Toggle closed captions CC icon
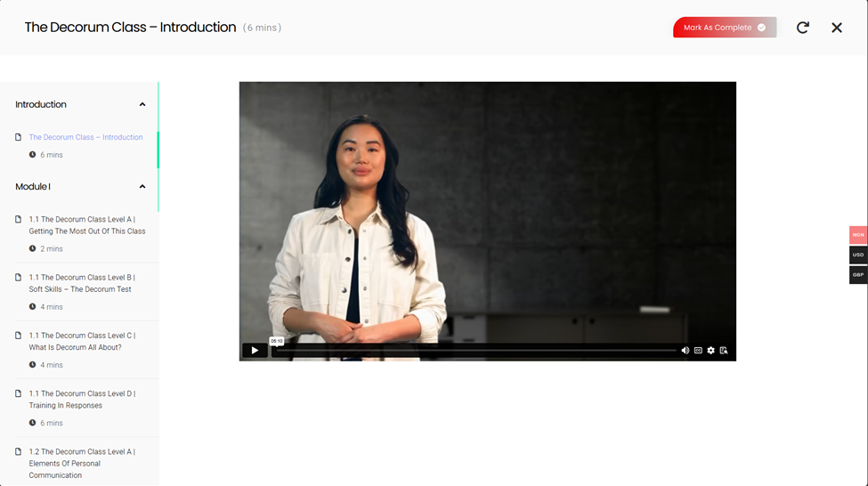 (698, 351)
